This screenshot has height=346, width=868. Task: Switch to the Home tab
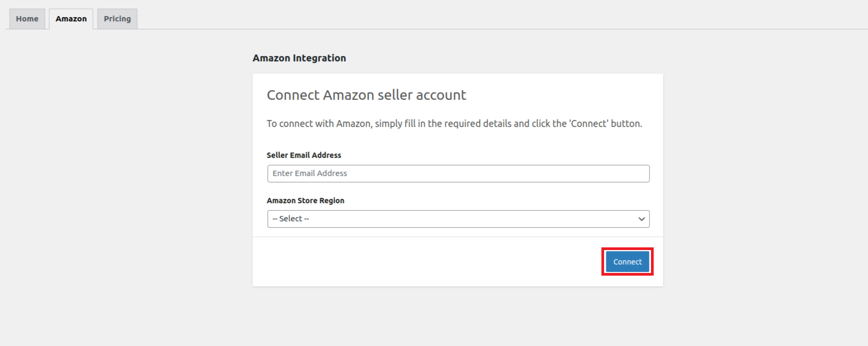pos(27,19)
